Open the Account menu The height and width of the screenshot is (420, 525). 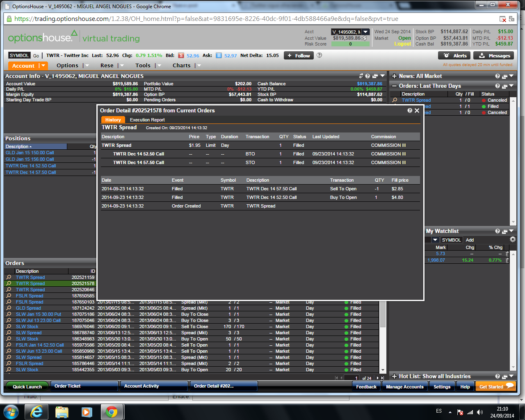(x=23, y=66)
